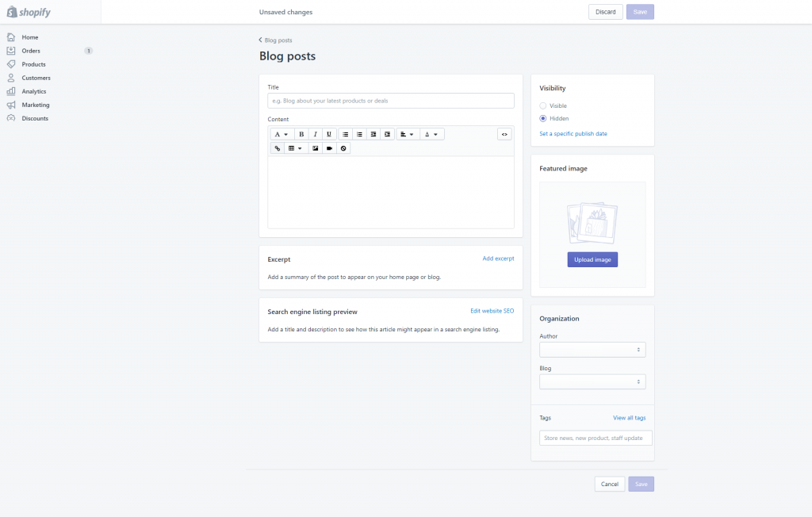Click the Add excerpt link

(x=498, y=258)
